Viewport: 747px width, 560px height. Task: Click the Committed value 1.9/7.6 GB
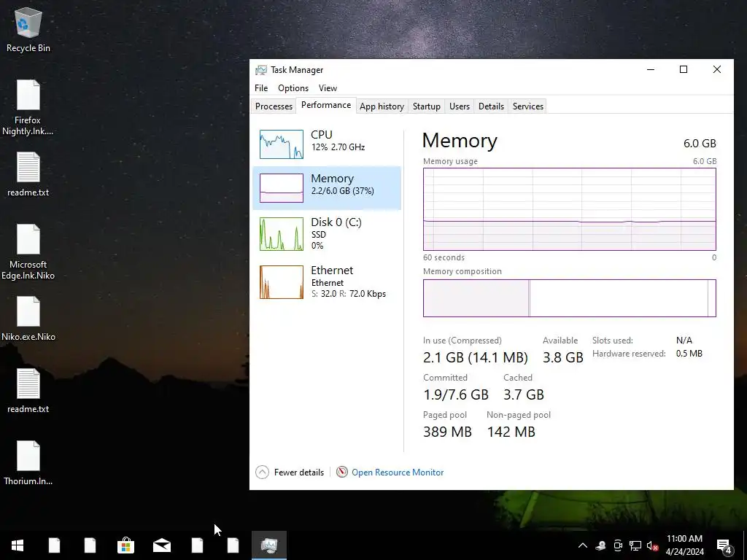456,394
